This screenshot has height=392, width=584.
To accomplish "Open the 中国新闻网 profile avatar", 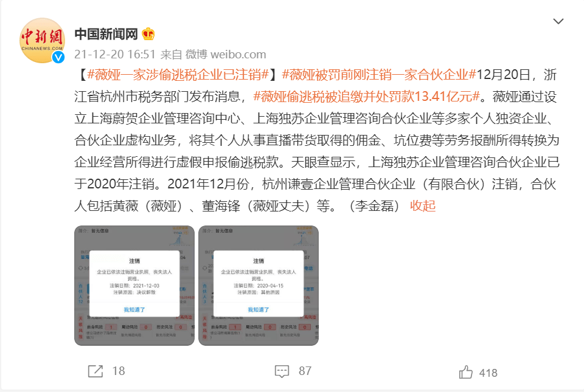I will tap(42, 40).
